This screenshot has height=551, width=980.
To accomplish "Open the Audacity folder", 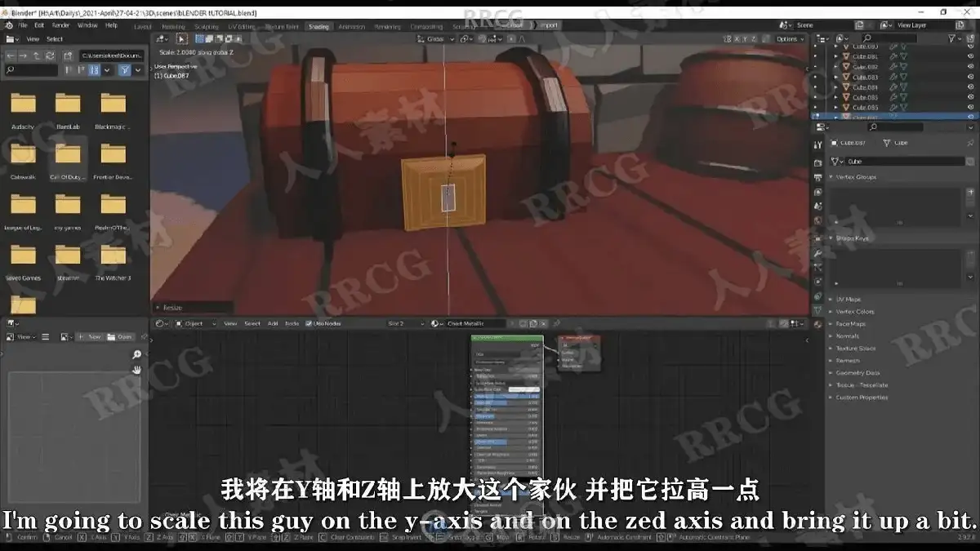I will [x=23, y=109].
